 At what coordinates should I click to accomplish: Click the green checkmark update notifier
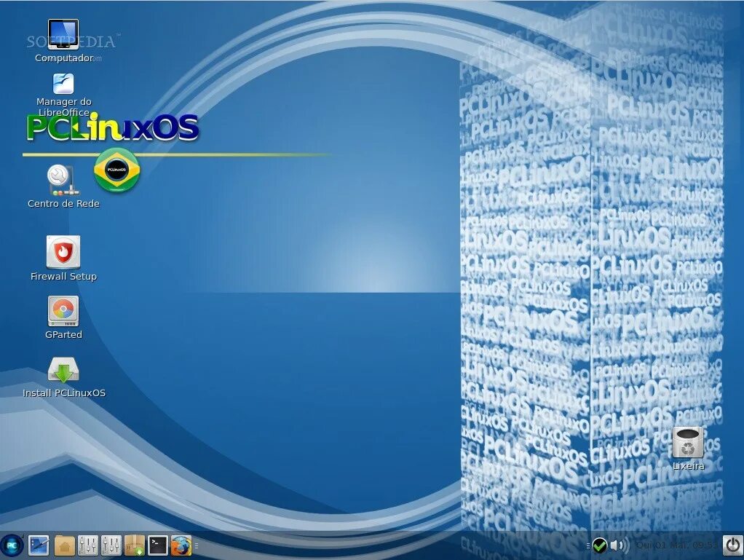point(600,545)
